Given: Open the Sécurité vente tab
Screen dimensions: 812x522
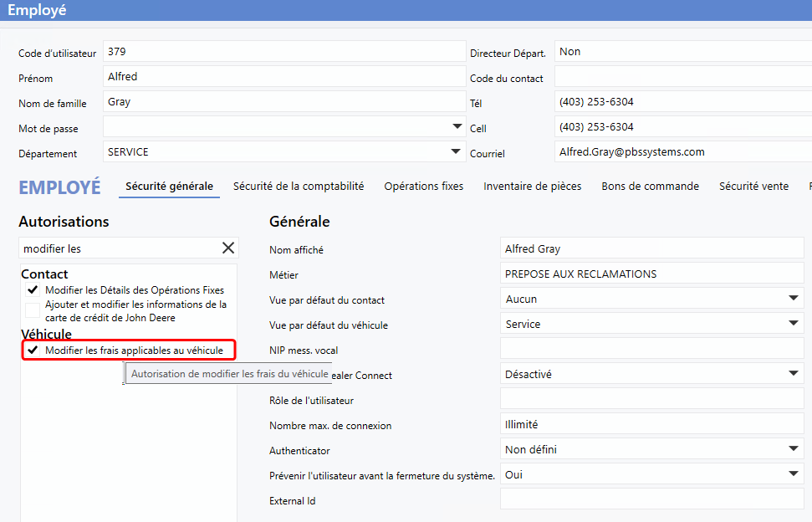Looking at the screenshot, I should coord(753,187).
